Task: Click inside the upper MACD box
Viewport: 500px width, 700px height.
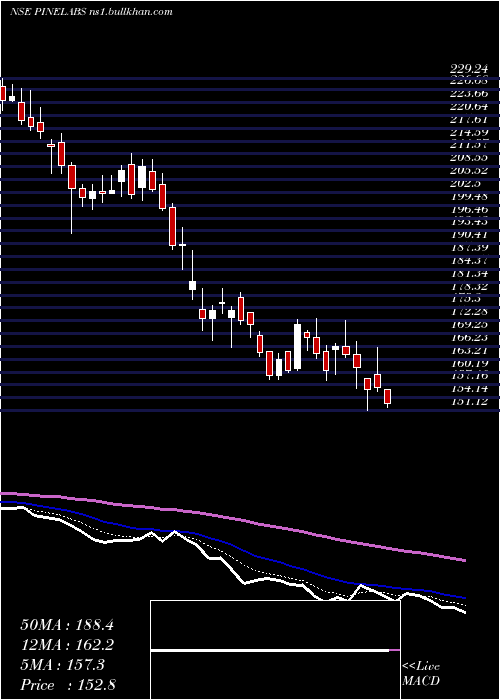Action: coord(275,625)
